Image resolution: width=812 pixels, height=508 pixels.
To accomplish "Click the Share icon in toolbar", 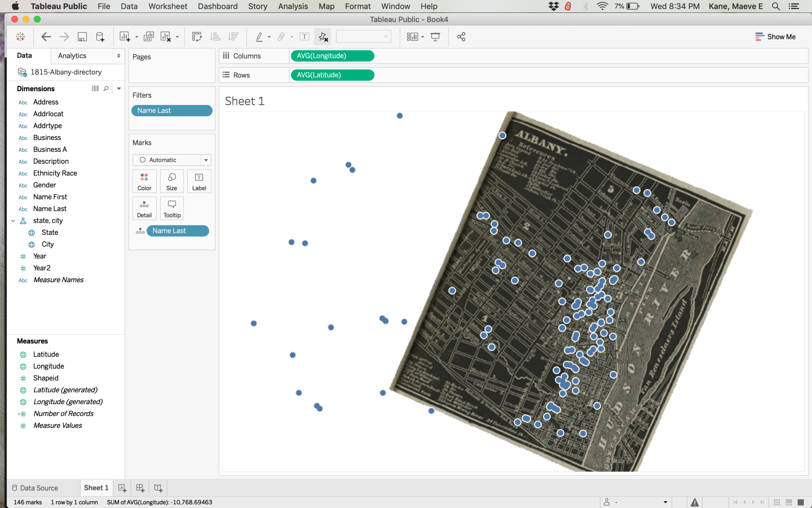I will click(461, 37).
